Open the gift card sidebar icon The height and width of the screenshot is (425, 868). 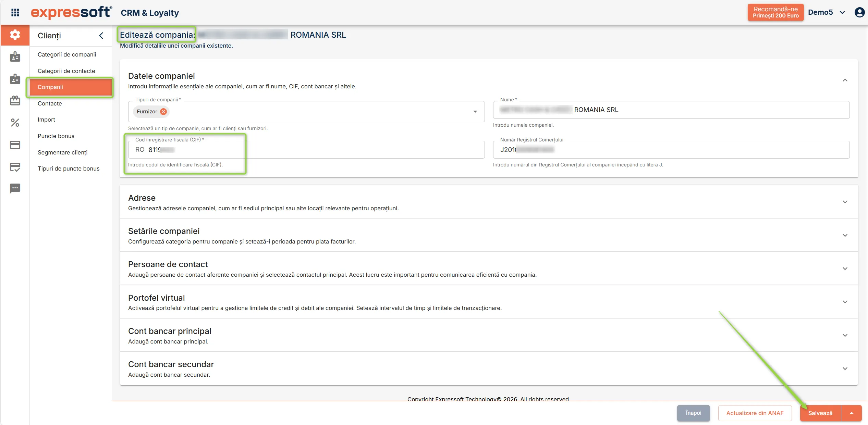tap(15, 101)
